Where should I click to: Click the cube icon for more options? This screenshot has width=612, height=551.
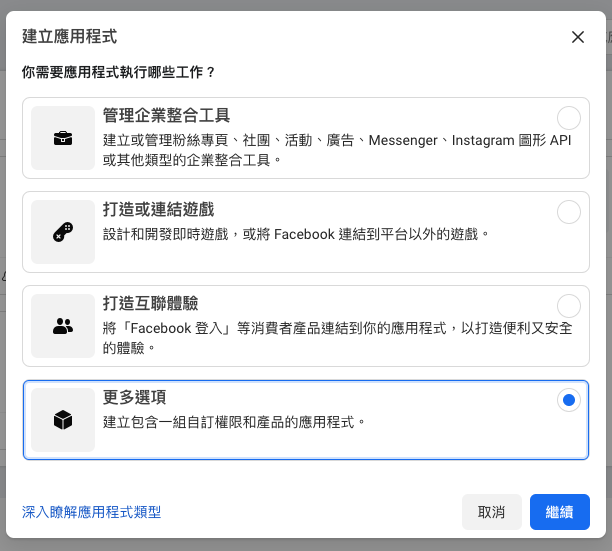click(x=63, y=420)
